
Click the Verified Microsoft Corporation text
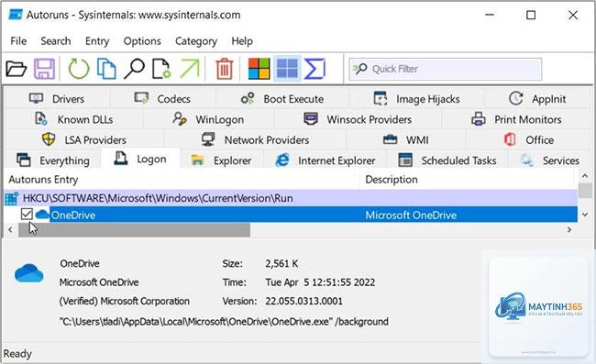click(x=125, y=301)
